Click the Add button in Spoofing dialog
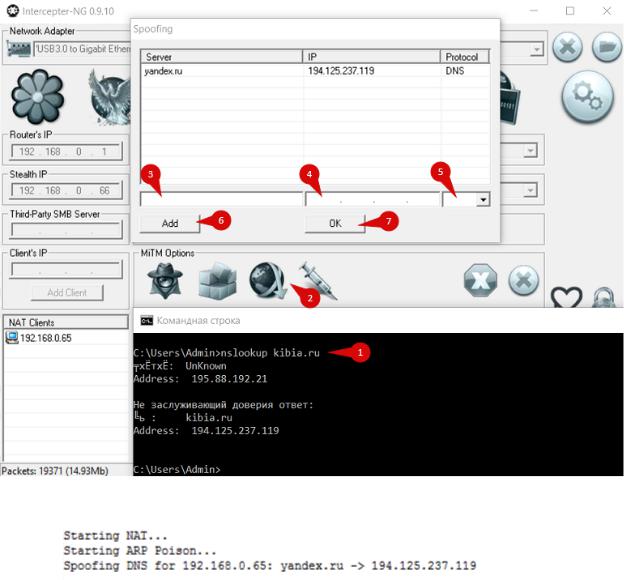The width and height of the screenshot is (624, 580). point(170,223)
